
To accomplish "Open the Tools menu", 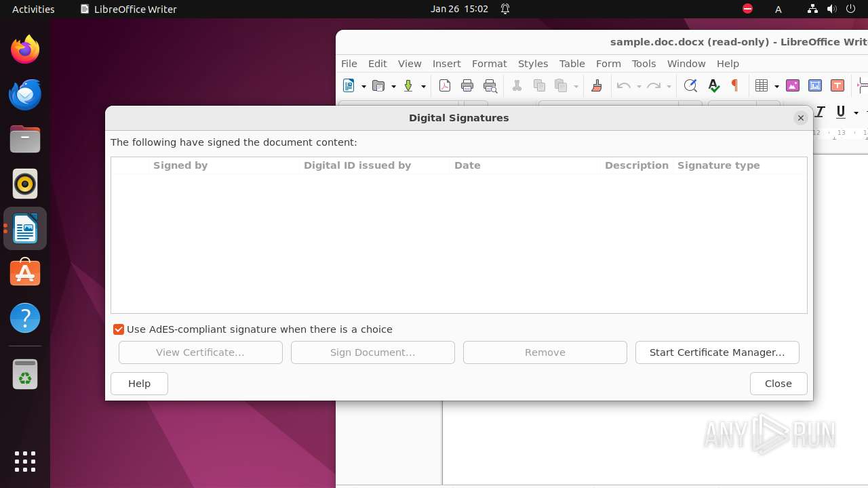I will coord(644,63).
